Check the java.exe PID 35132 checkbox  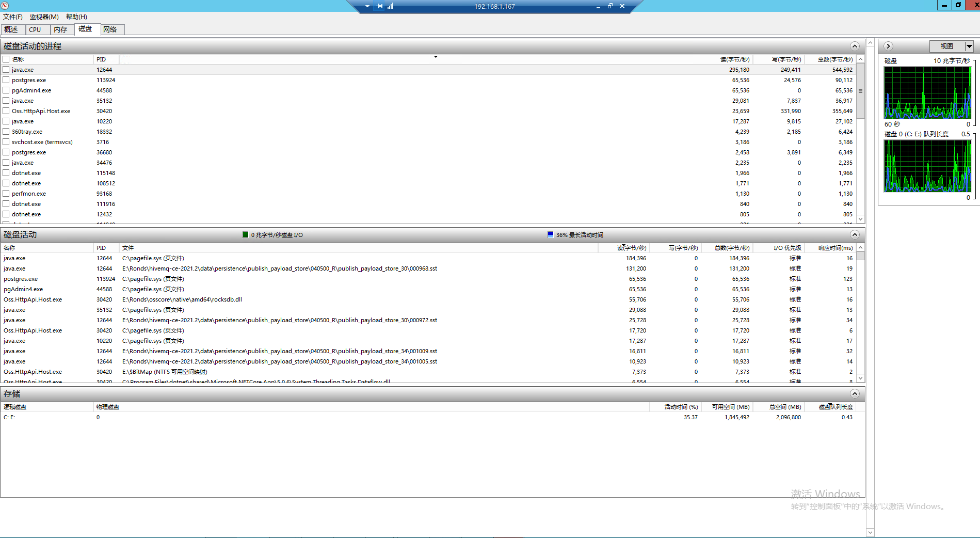pos(6,101)
